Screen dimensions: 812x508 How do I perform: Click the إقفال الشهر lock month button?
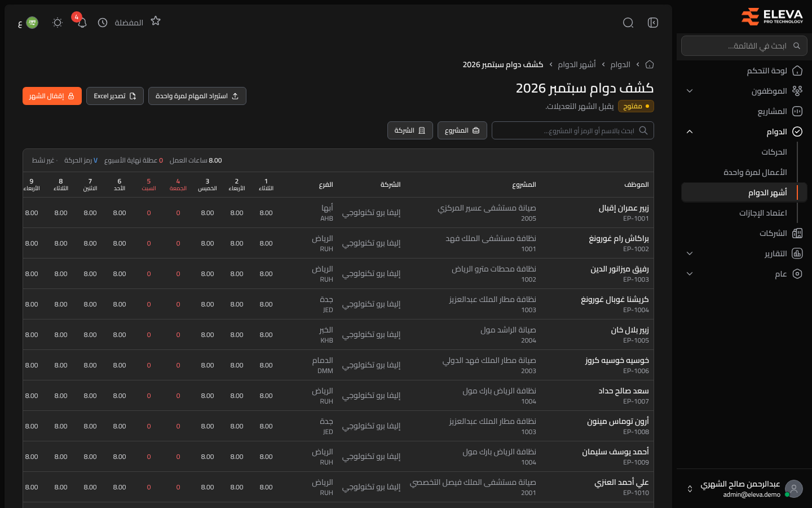pyautogui.click(x=52, y=96)
